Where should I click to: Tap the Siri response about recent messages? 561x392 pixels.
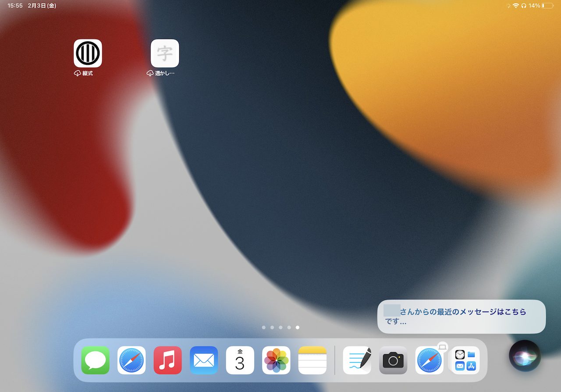click(x=462, y=317)
